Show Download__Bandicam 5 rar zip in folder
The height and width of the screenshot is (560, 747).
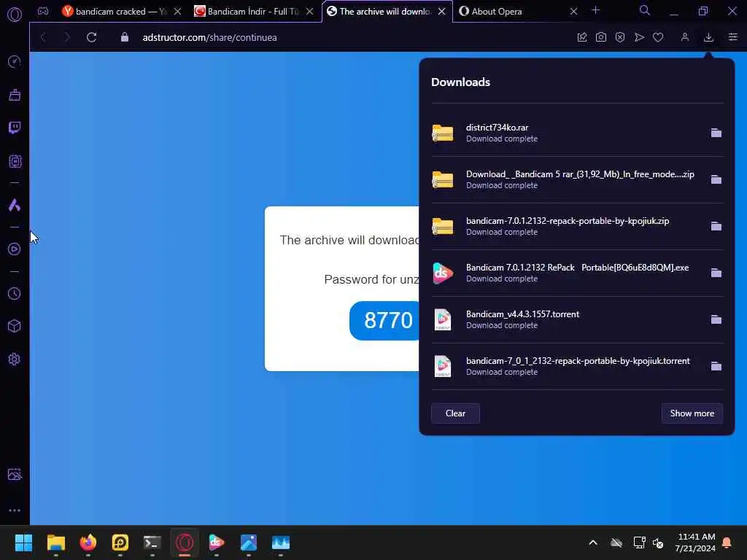coord(716,179)
